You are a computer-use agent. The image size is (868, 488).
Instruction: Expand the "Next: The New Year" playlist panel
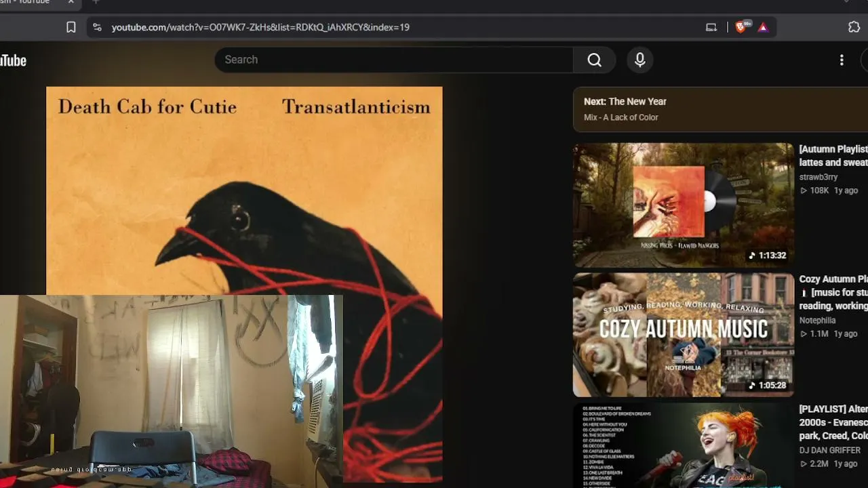721,109
